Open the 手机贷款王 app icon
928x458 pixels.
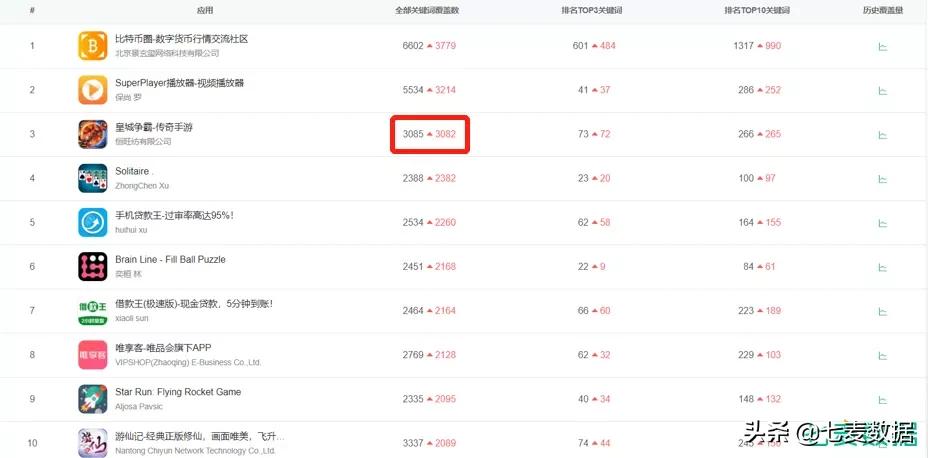tap(93, 222)
